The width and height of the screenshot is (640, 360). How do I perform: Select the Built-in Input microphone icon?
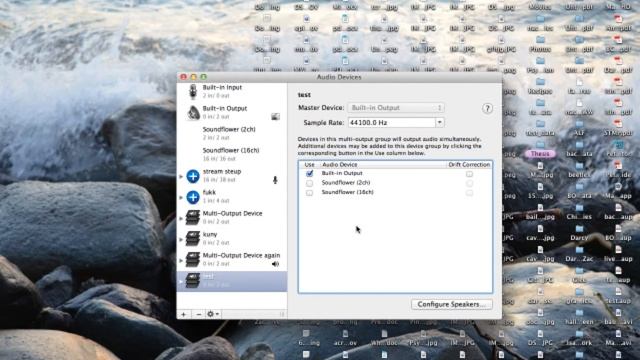click(193, 91)
